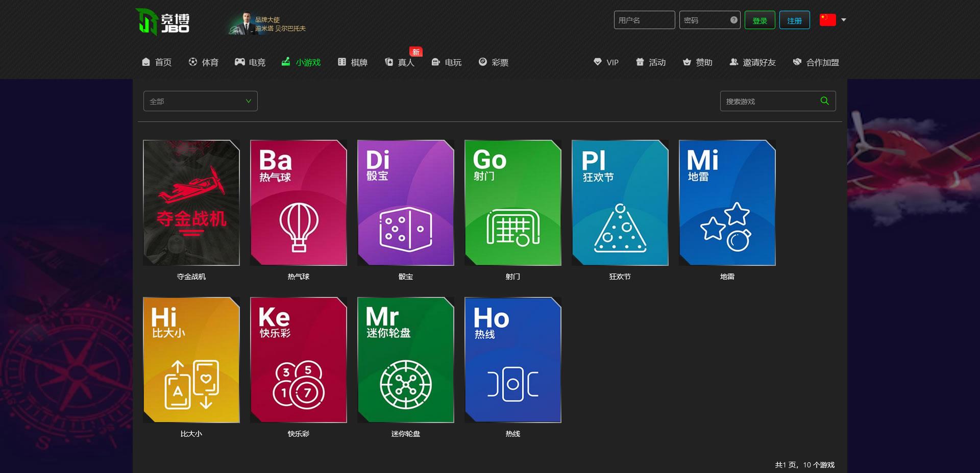Click the 快乐彩 caption below card
The width and height of the screenshot is (980, 473).
[299, 434]
